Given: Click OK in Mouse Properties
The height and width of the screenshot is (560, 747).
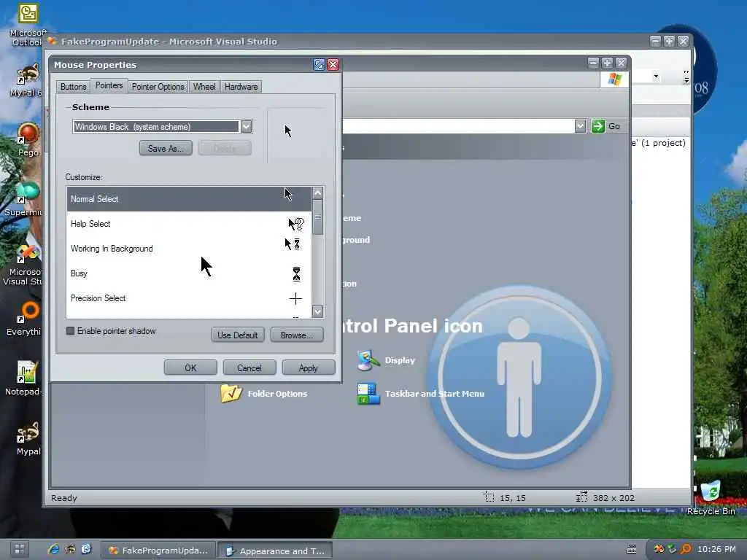Looking at the screenshot, I should (190, 367).
